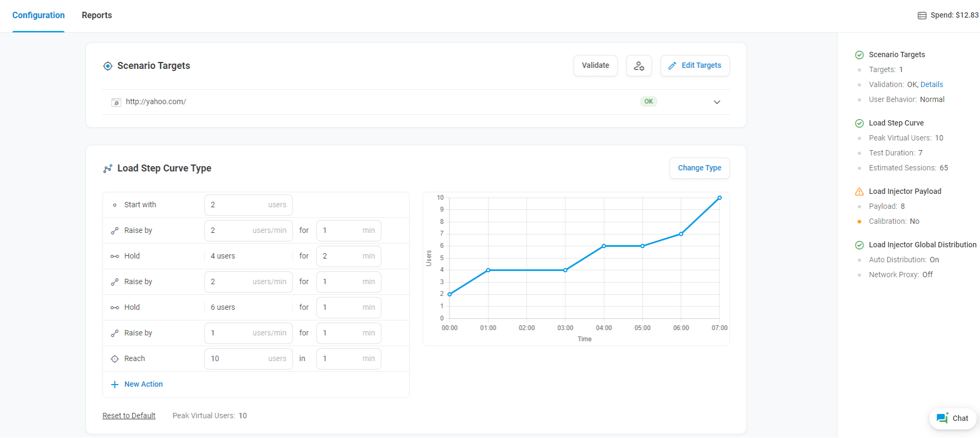
Task: Click the chart point at 04:00
Action: click(604, 246)
